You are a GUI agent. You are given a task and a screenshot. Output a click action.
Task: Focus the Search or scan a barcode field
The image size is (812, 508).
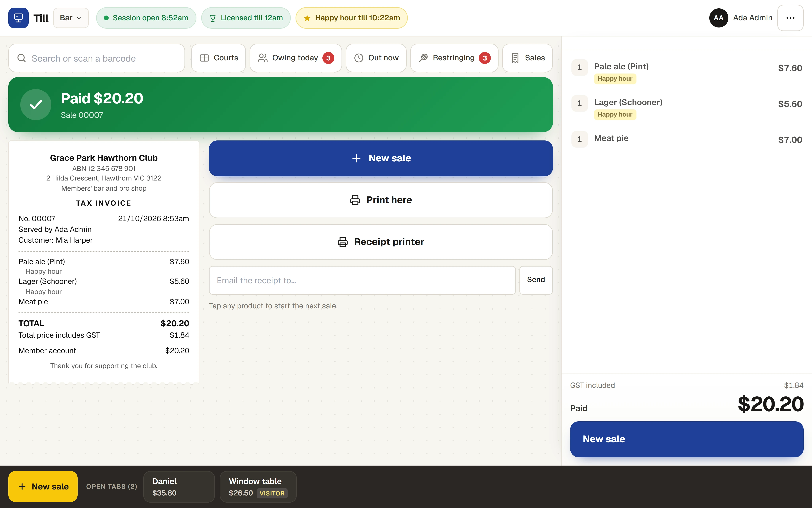(x=97, y=58)
